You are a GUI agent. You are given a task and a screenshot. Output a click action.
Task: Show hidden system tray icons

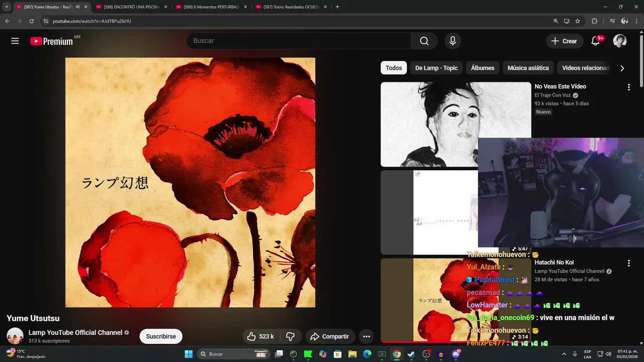(x=563, y=354)
